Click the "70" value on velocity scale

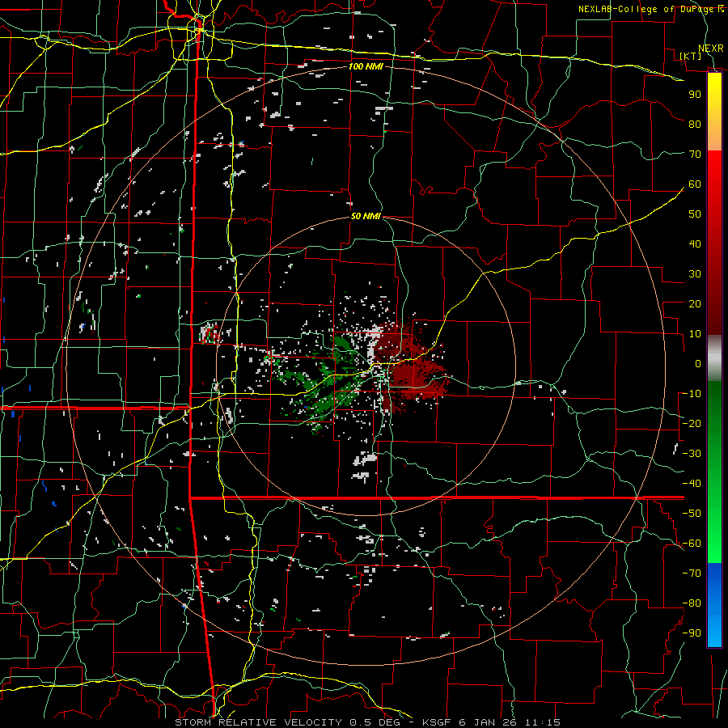pyautogui.click(x=695, y=154)
